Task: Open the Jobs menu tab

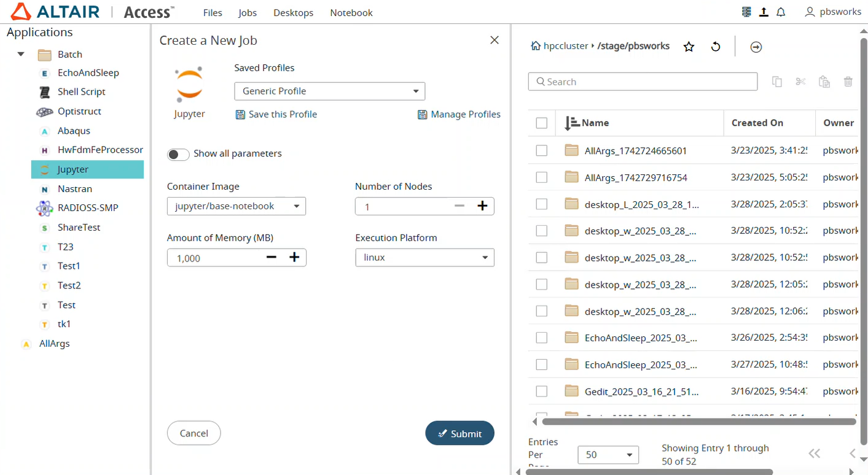Action: (x=248, y=13)
